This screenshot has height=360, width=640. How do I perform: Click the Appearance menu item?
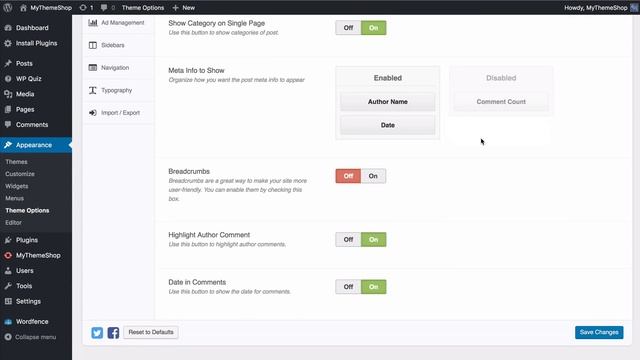(36, 145)
